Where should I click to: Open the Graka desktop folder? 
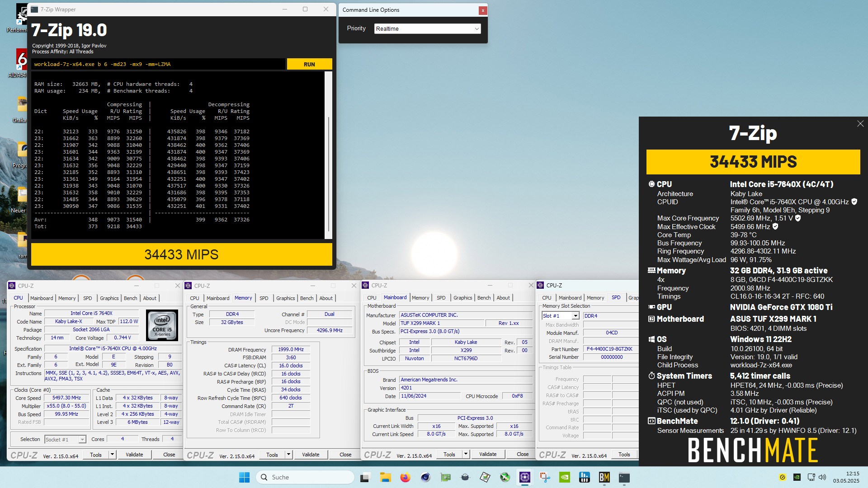(19, 110)
